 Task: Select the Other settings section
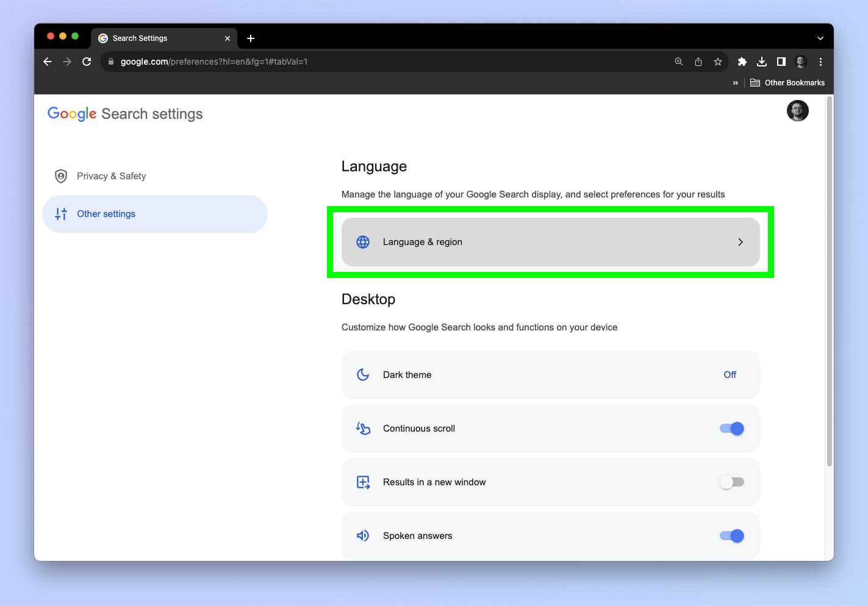coord(155,214)
